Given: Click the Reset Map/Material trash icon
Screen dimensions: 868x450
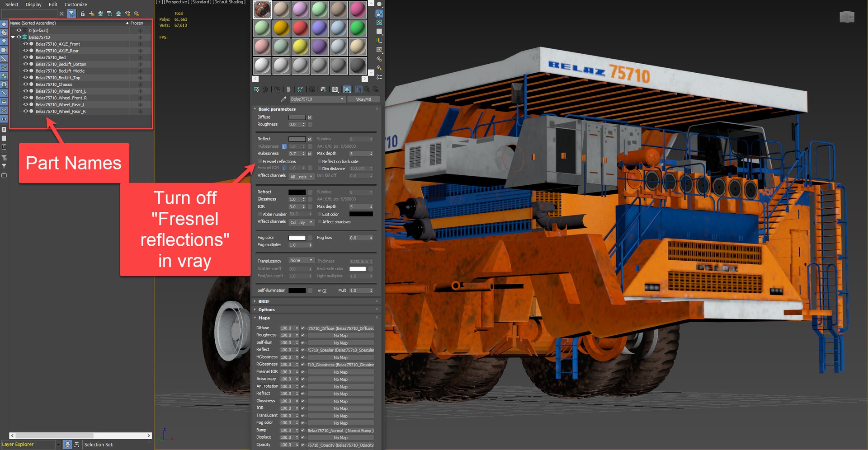Looking at the screenshot, I should tap(288, 89).
